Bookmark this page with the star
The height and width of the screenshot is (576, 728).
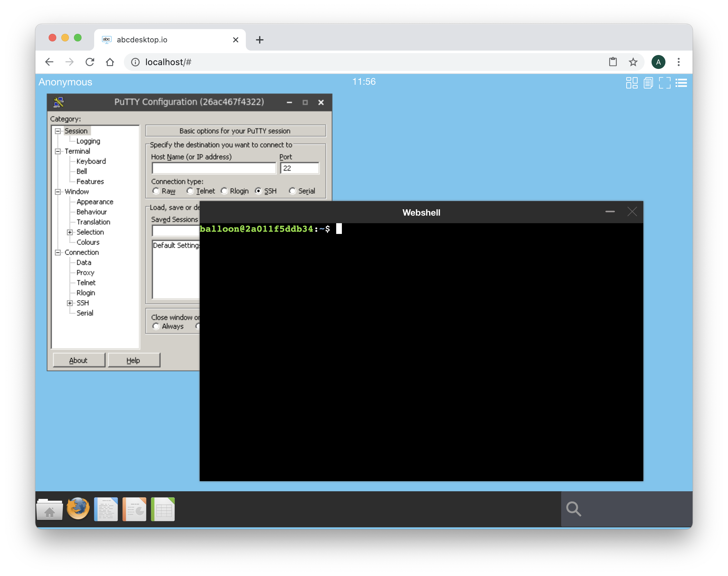pyautogui.click(x=633, y=62)
